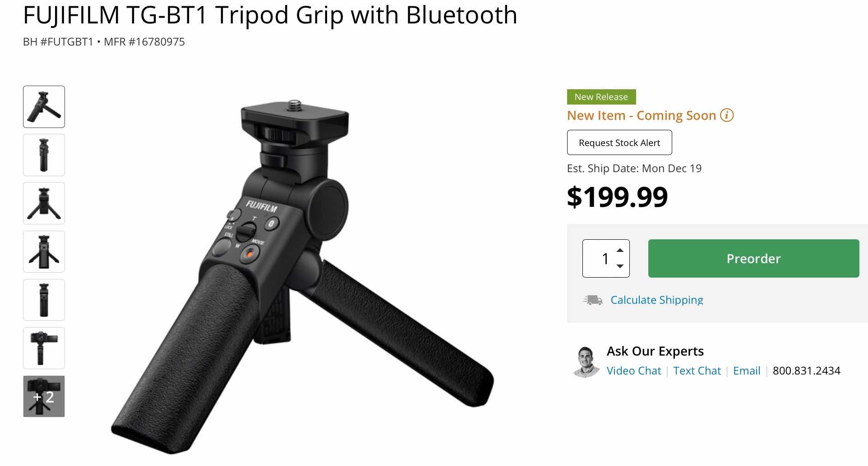
Task: Open Text Chat with experts
Action: click(x=697, y=371)
